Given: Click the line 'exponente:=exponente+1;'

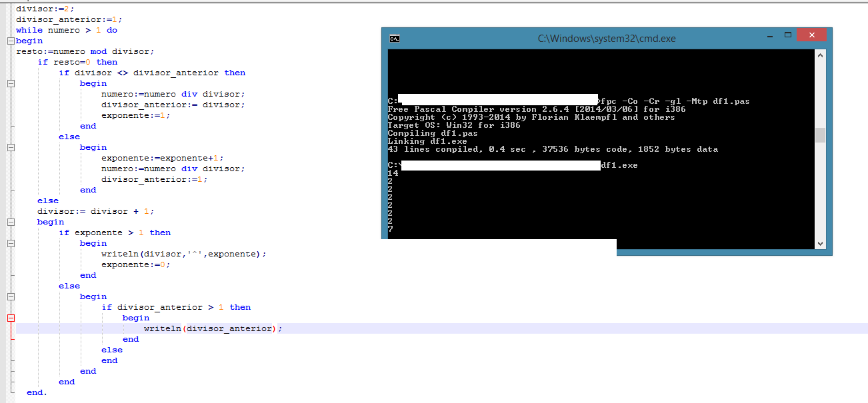Looking at the screenshot, I should pos(163,158).
